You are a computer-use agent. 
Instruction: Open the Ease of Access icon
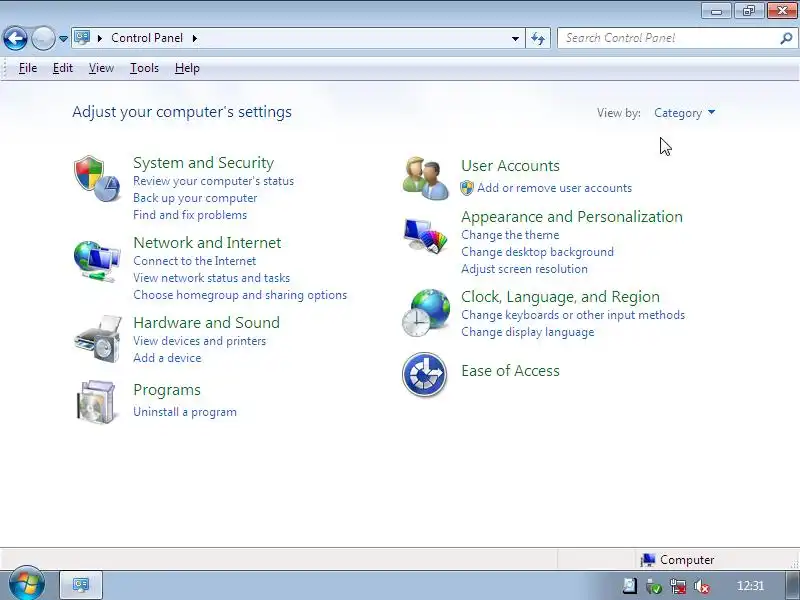click(424, 374)
